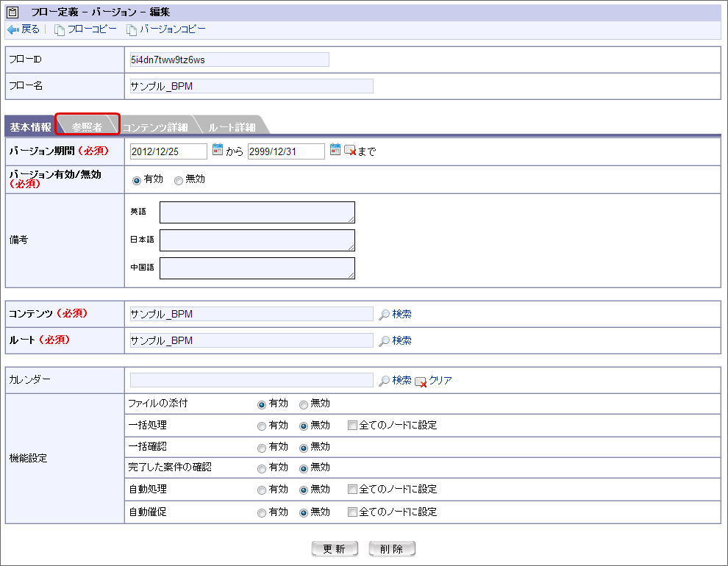Clear the version end date via icon

point(350,151)
